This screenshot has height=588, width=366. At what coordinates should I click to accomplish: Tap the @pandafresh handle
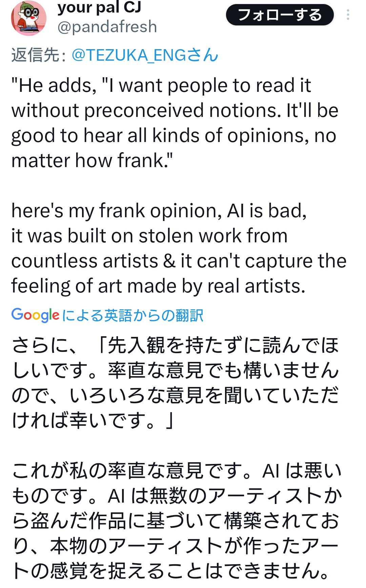(107, 27)
